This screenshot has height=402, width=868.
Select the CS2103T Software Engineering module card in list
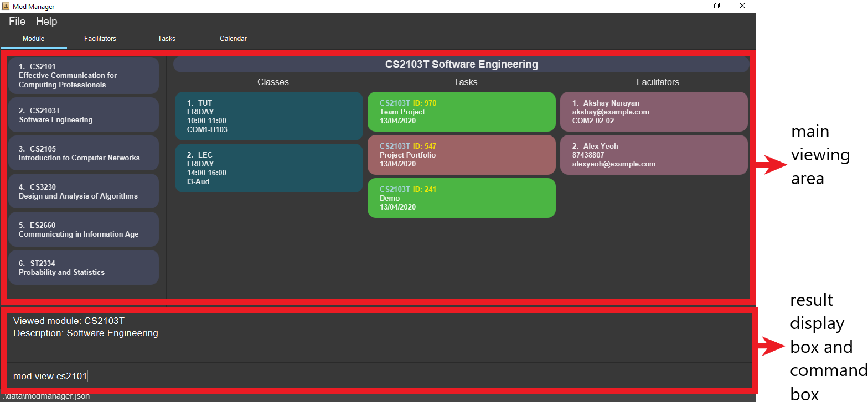(84, 114)
